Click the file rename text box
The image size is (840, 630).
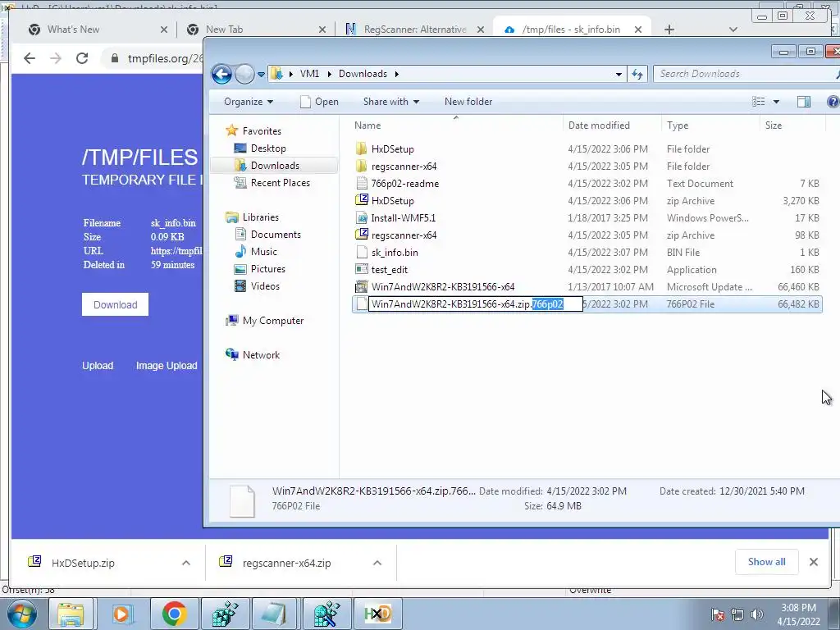(476, 304)
